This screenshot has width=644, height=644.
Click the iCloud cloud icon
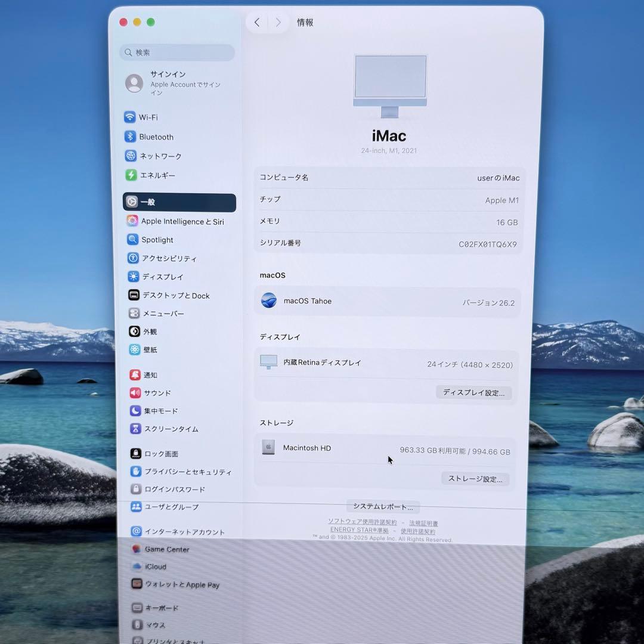pos(137,566)
